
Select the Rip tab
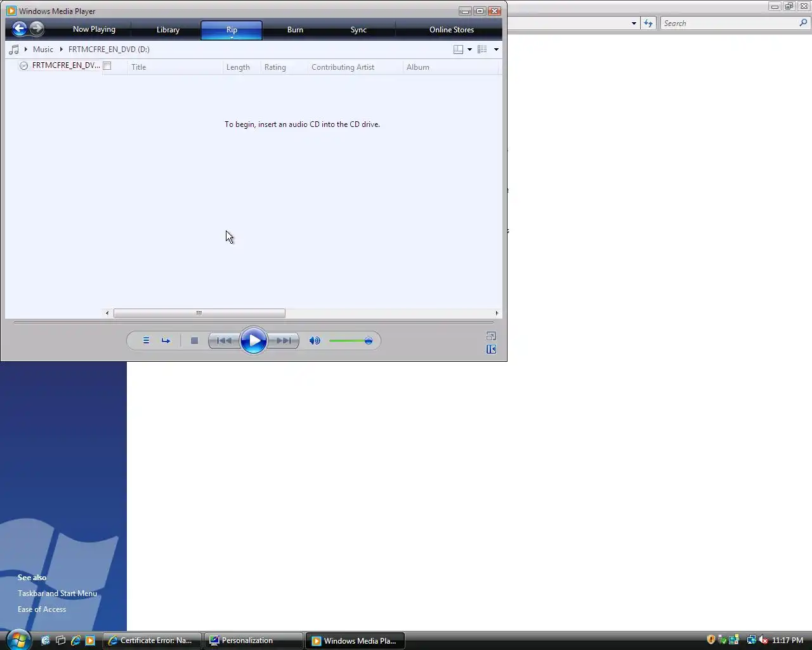[x=232, y=29]
